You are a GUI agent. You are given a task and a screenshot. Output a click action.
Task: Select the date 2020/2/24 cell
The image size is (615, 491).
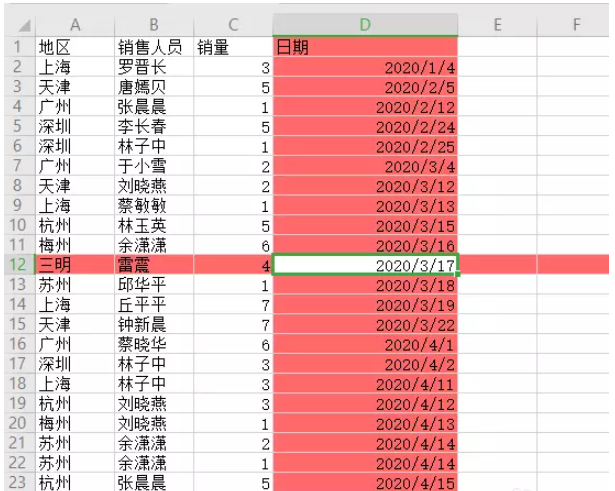pos(365,126)
